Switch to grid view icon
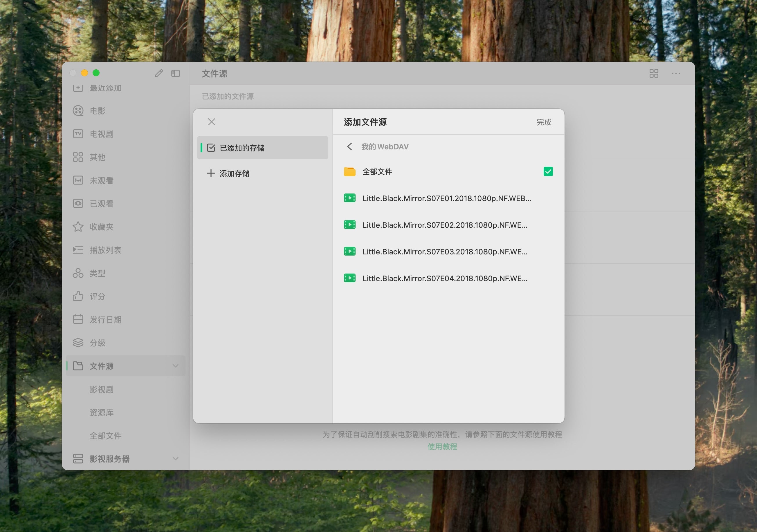 point(654,73)
